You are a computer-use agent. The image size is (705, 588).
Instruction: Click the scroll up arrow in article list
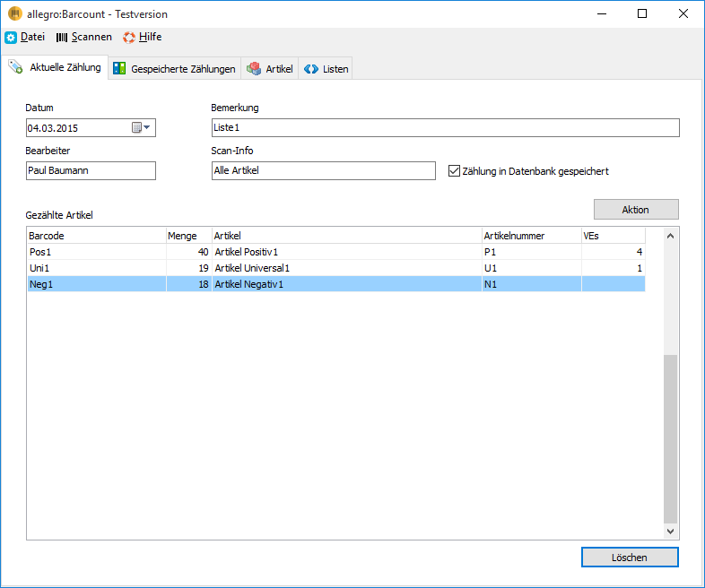(670, 236)
